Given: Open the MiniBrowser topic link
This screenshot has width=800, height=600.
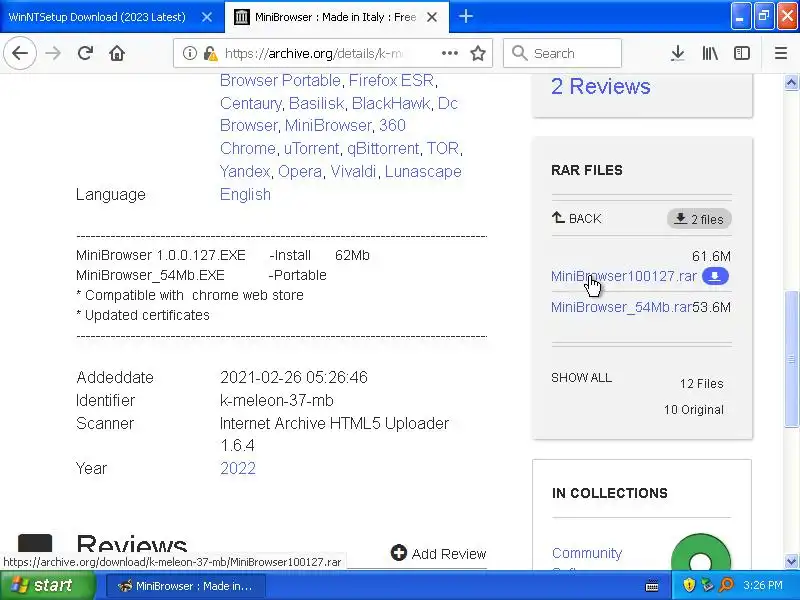Looking at the screenshot, I should click(x=328, y=125).
